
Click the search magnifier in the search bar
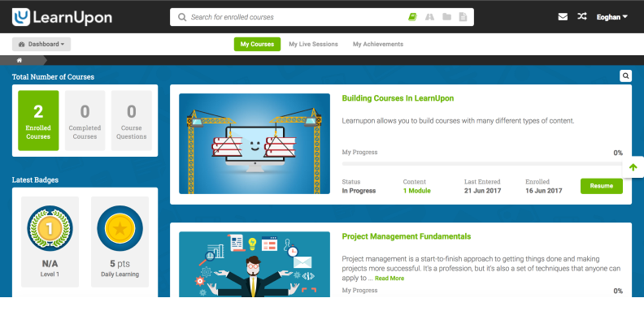[x=181, y=17]
